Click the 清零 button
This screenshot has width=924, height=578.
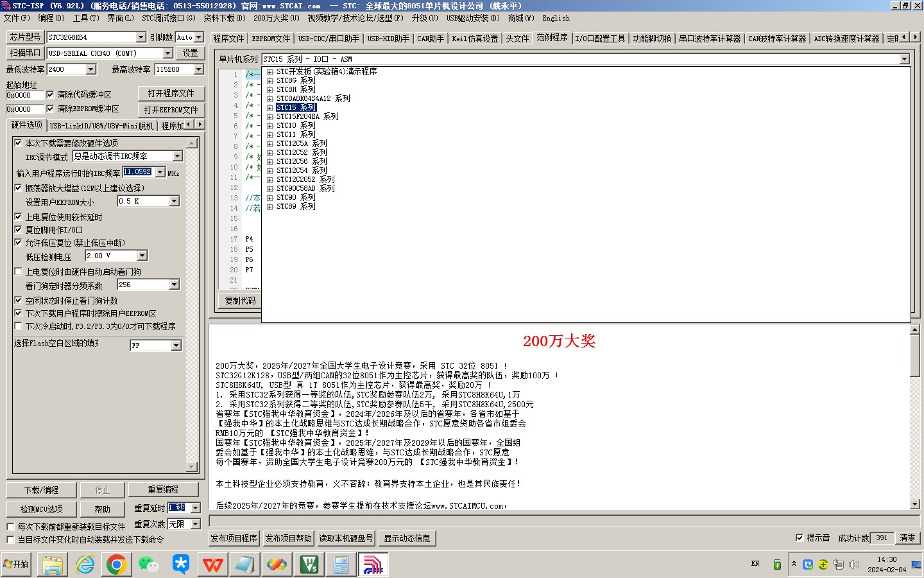[907, 538]
